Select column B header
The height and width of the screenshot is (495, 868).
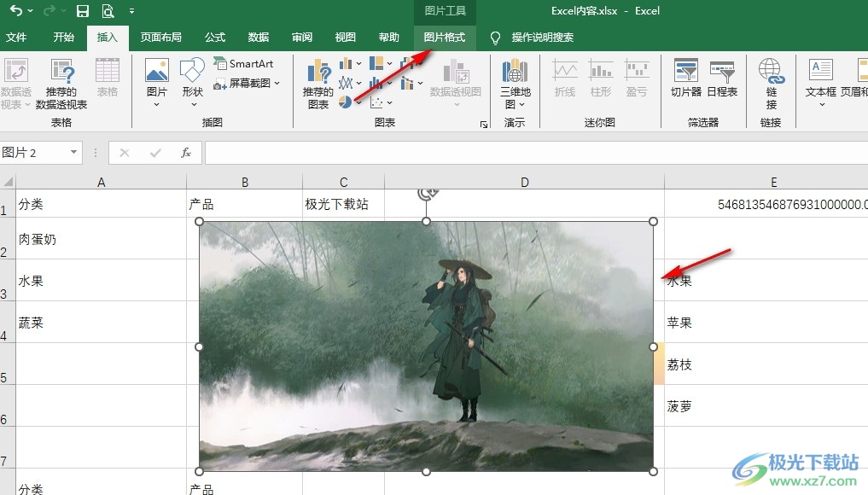pos(245,182)
